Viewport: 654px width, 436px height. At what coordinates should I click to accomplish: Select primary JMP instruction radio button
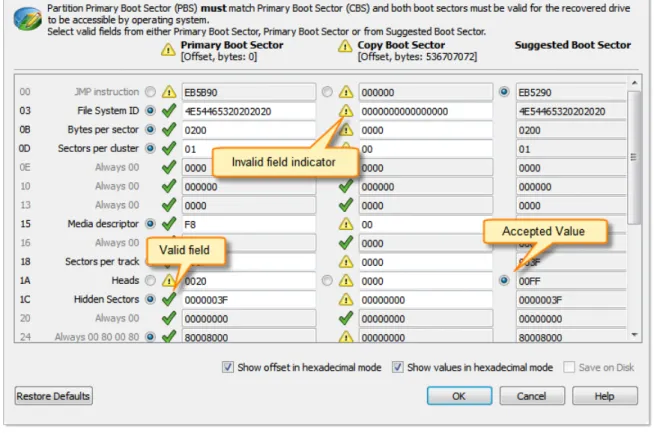point(150,91)
